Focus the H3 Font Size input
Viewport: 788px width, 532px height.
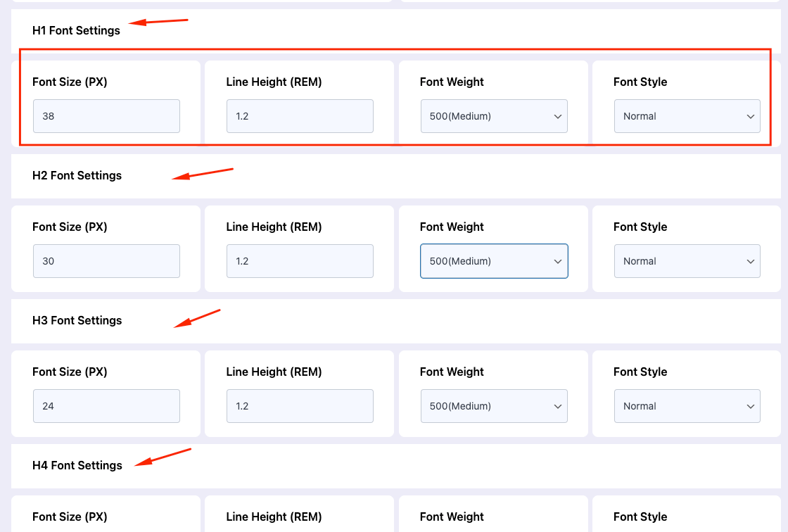(x=106, y=406)
